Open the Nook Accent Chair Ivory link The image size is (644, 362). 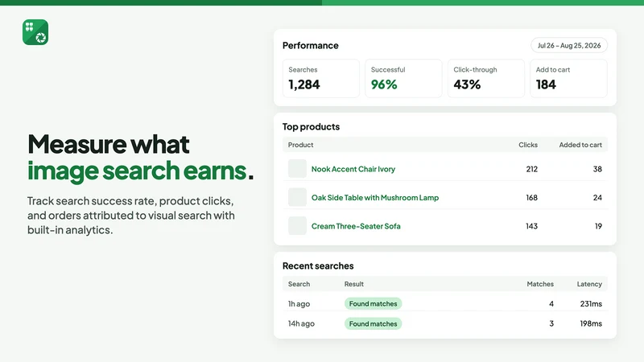click(353, 169)
